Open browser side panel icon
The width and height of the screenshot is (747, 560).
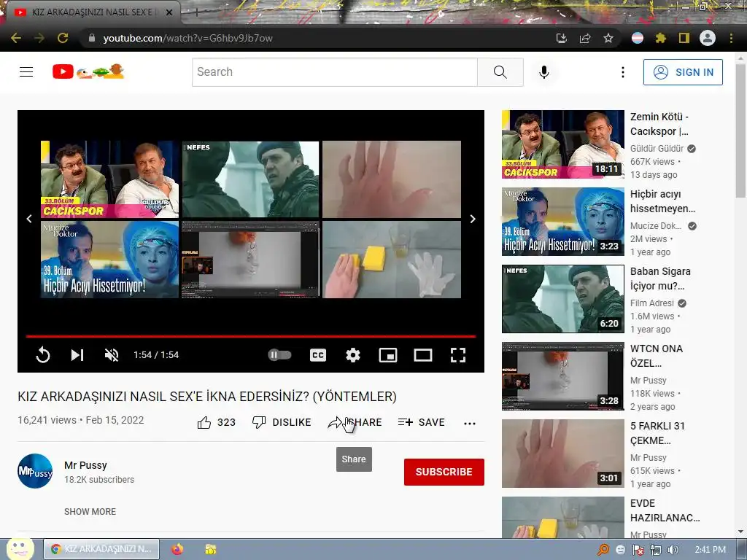coord(684,38)
